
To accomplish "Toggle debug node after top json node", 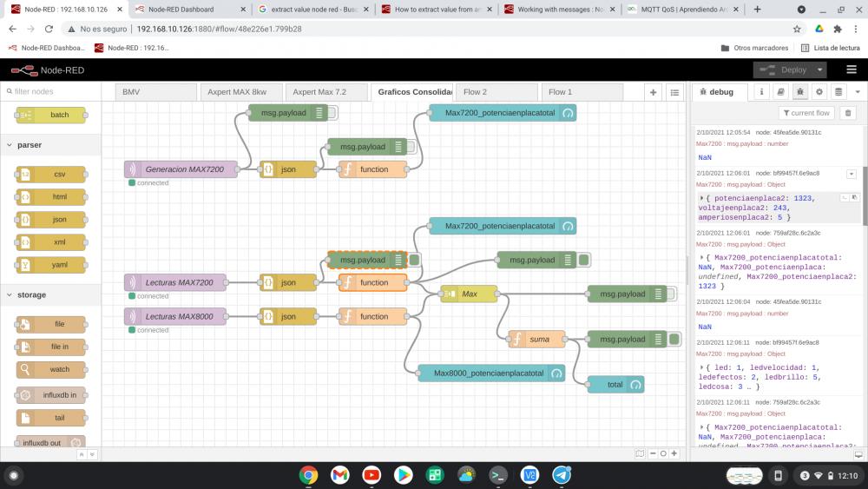I will click(x=411, y=147).
